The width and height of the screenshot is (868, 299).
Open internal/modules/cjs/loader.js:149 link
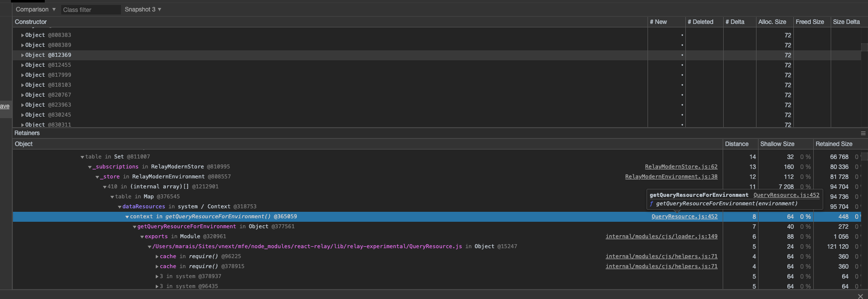(661, 237)
